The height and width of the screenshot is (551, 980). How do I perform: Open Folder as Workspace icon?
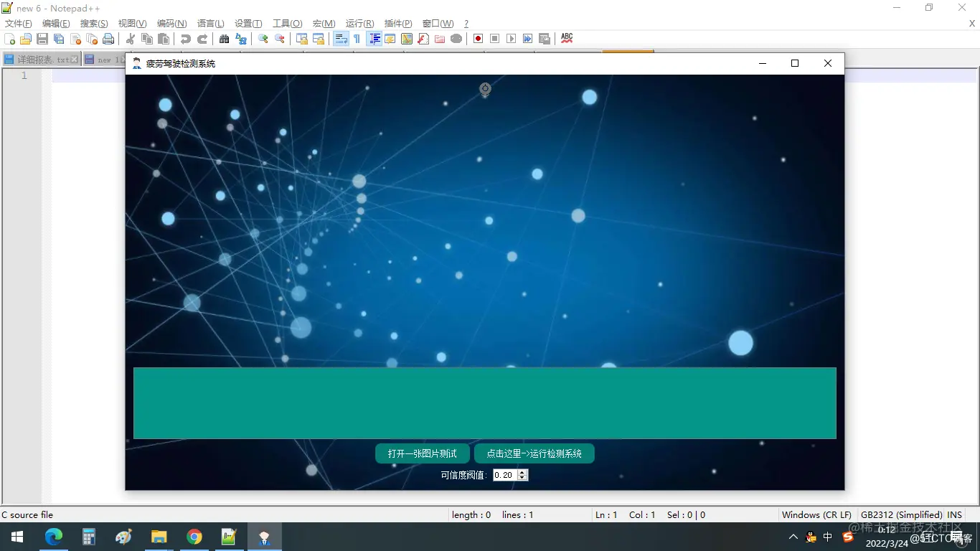tap(440, 39)
